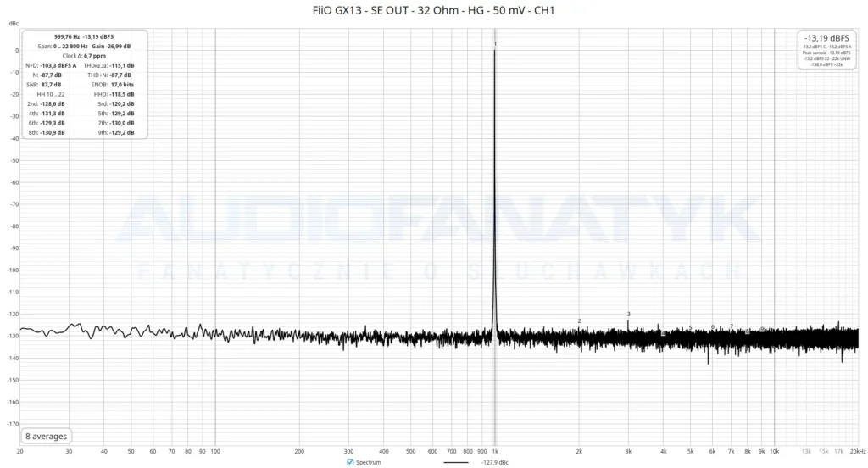Click the 1k label on frequency axis
This screenshot has height=468, width=868.
coord(495,451)
